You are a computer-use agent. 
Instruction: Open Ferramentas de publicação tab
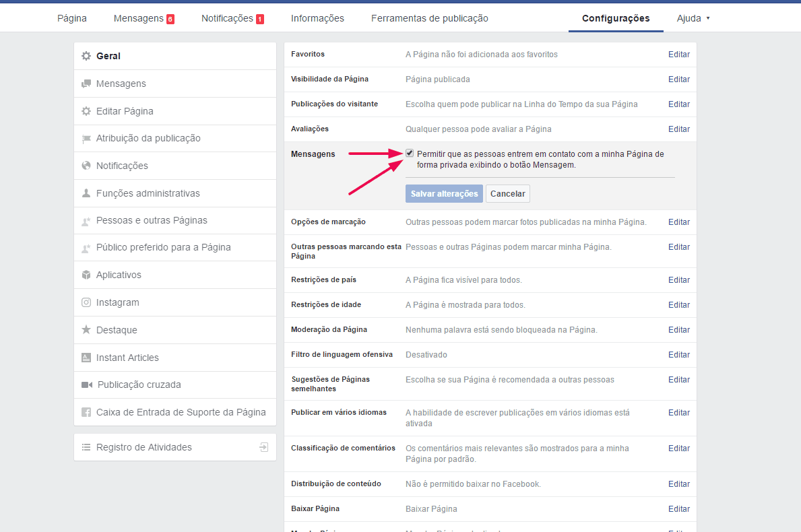(430, 18)
